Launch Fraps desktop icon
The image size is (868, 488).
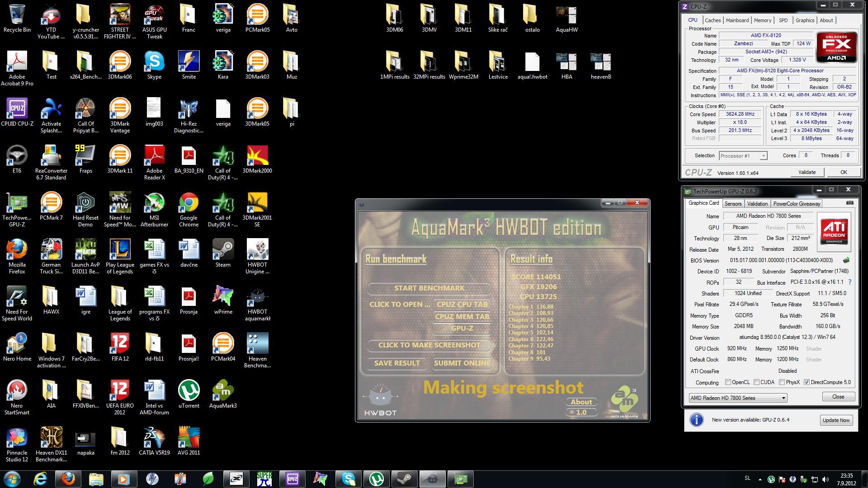[85, 160]
